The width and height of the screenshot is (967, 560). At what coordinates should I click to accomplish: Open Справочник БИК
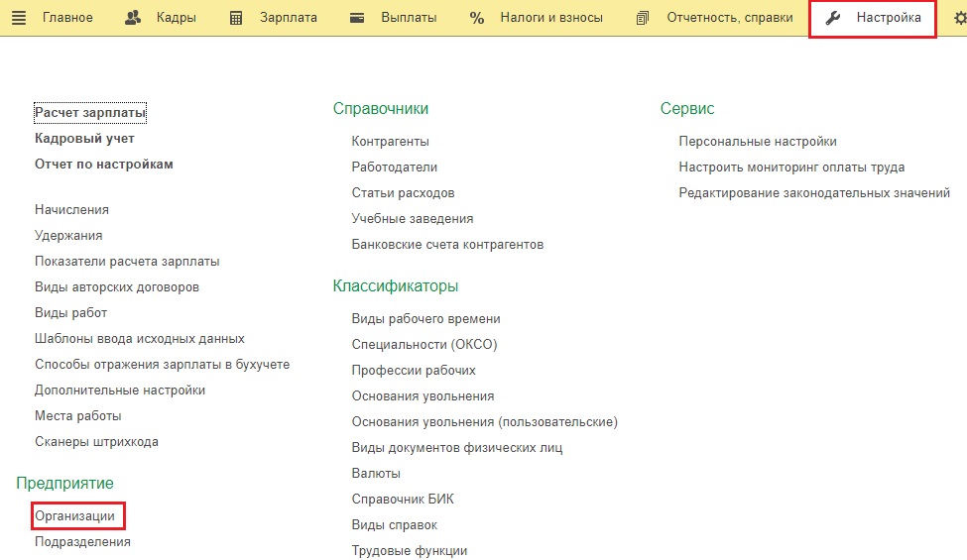(x=403, y=500)
